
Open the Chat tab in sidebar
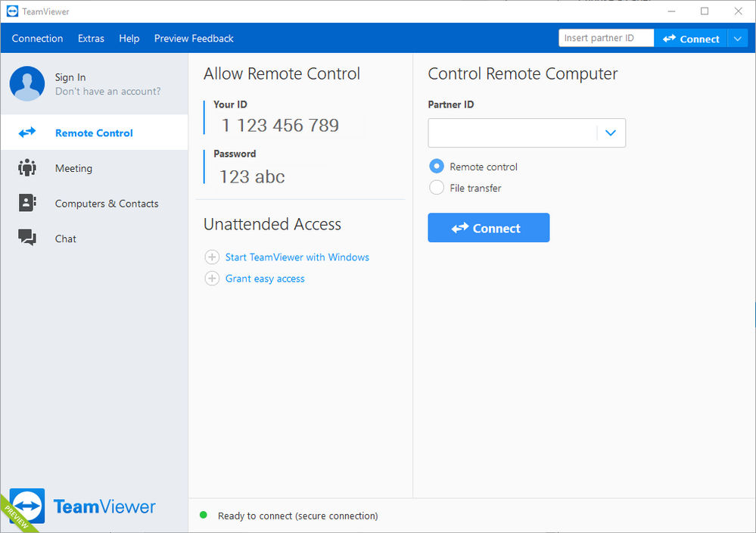(95, 238)
